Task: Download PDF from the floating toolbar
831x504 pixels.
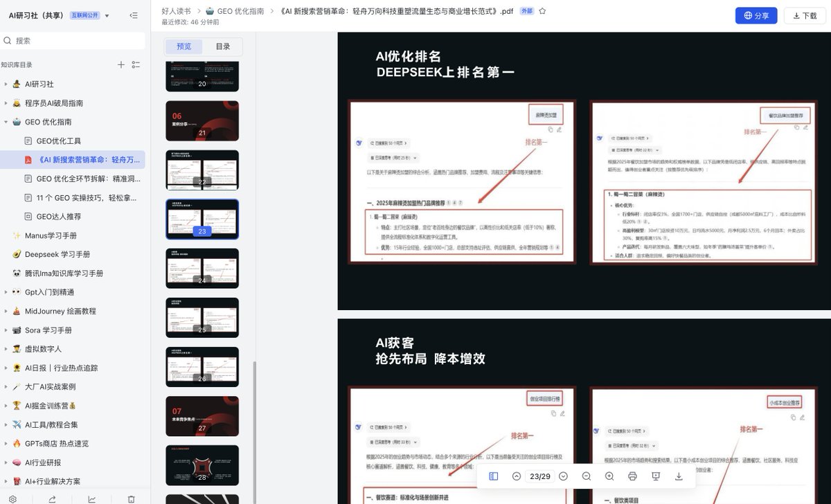Action: (x=679, y=476)
